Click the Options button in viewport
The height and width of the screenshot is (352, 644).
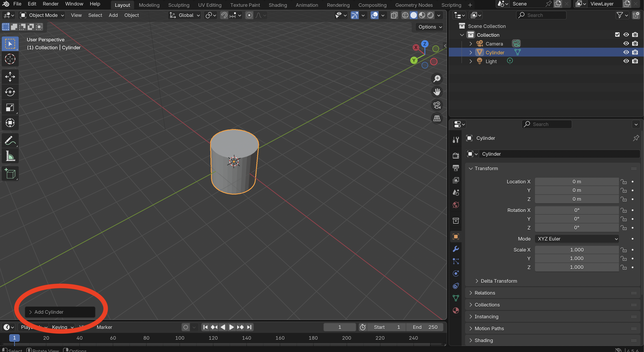tap(429, 27)
